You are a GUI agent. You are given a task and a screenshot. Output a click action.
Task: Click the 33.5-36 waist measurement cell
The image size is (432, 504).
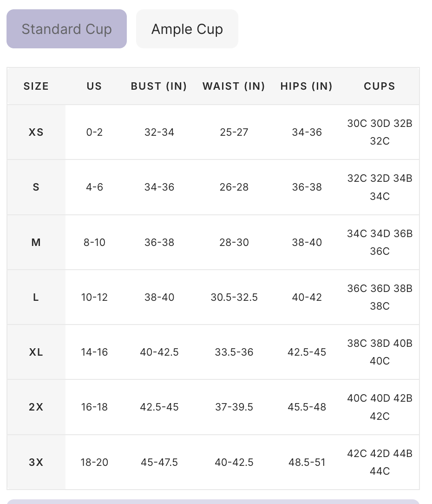point(234,352)
